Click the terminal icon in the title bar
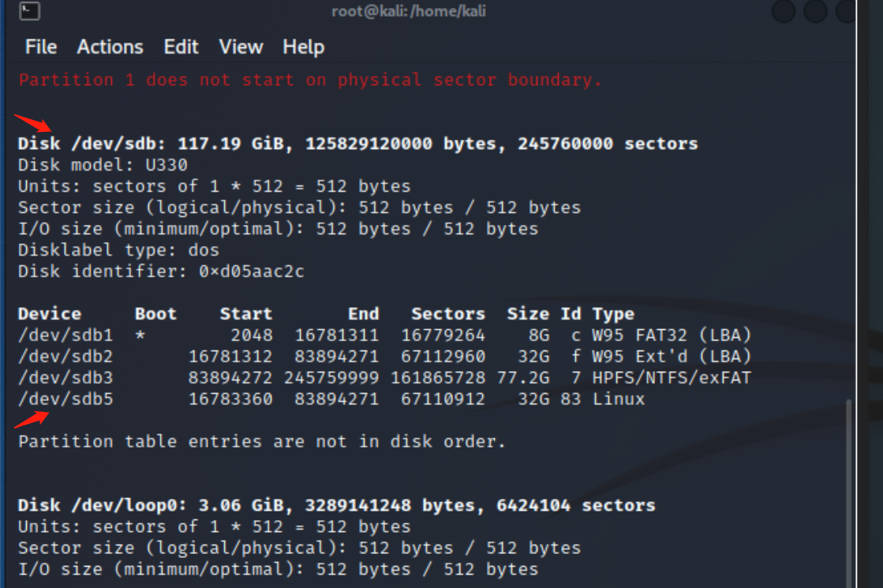The height and width of the screenshot is (588, 883). tap(28, 11)
